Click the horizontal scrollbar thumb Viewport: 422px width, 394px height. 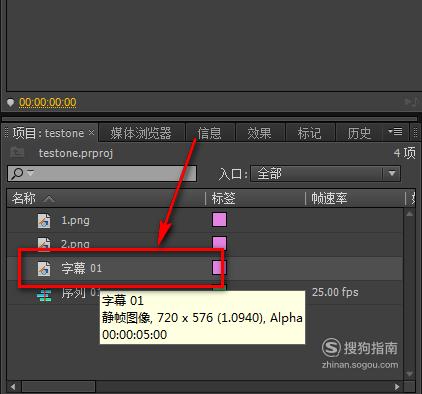[59, 387]
